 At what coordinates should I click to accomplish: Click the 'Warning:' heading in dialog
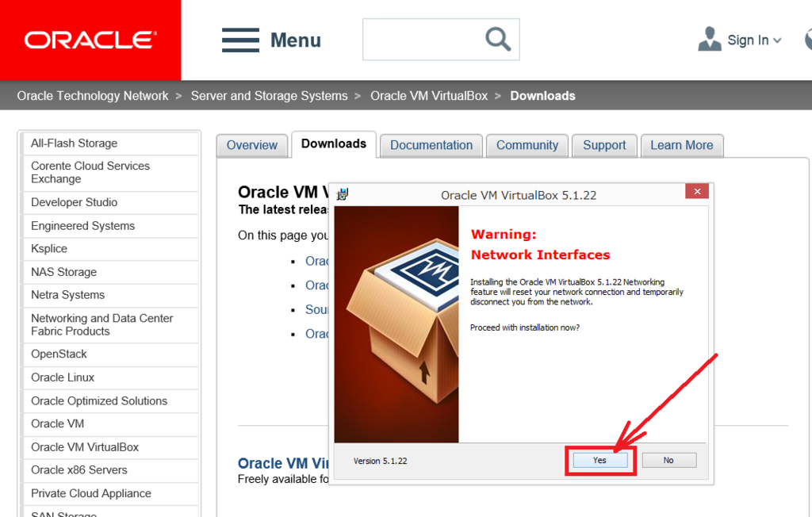pos(504,234)
